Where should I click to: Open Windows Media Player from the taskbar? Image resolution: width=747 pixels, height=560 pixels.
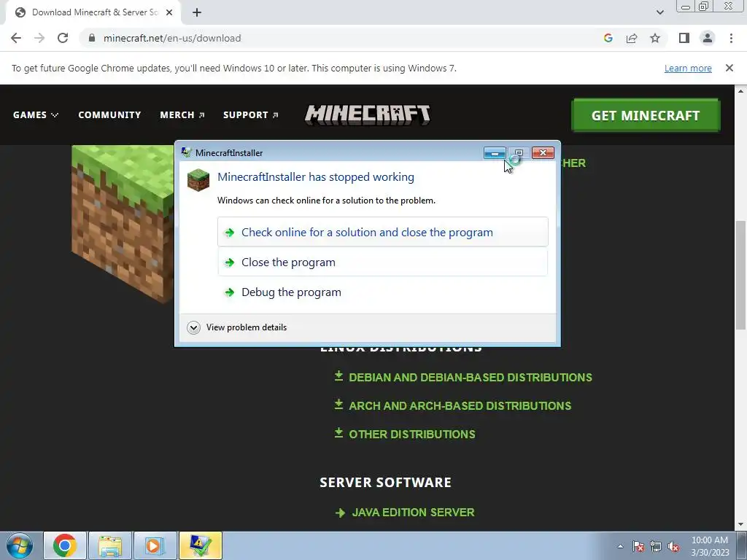pos(155,545)
